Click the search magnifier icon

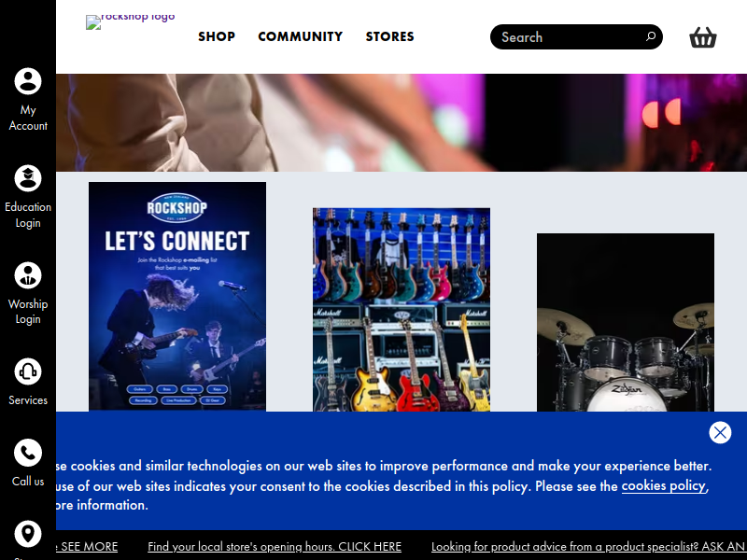click(650, 36)
